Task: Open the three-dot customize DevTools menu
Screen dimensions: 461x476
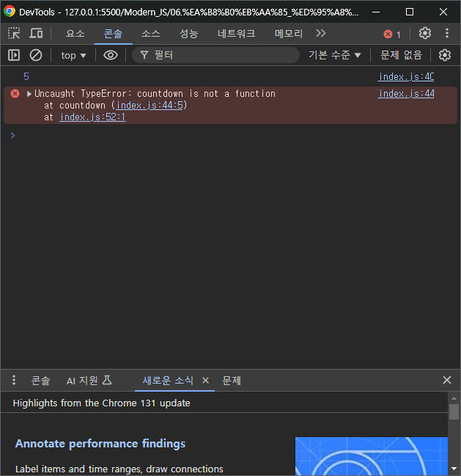Action: pyautogui.click(x=447, y=33)
